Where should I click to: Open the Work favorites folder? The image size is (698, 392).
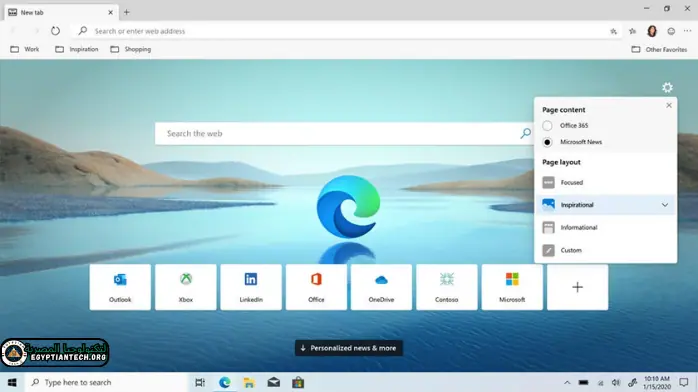[25, 49]
